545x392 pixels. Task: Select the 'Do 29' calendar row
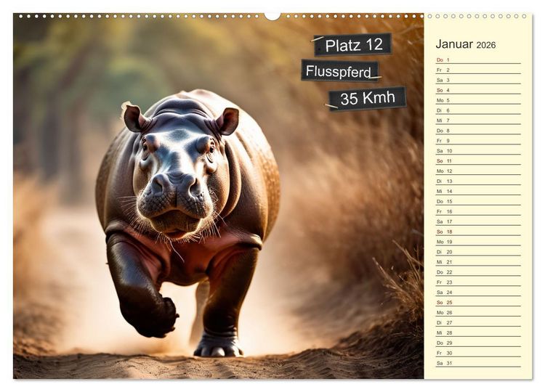tap(478, 343)
